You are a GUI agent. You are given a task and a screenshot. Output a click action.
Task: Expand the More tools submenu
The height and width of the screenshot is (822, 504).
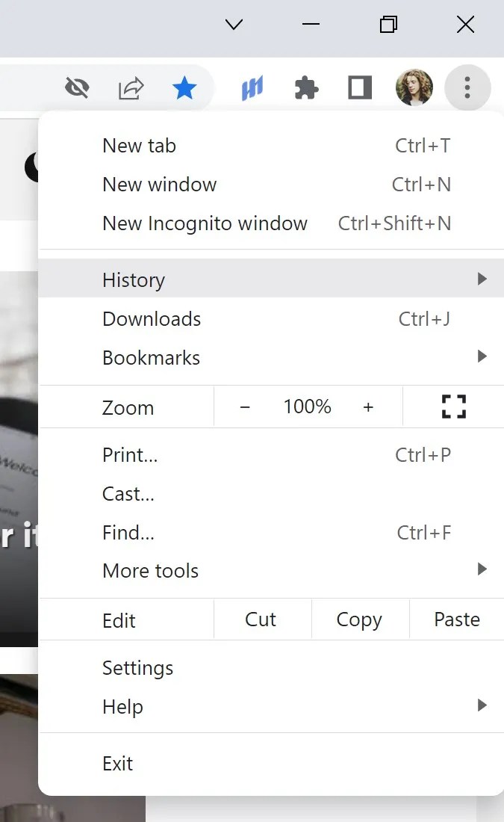(482, 569)
